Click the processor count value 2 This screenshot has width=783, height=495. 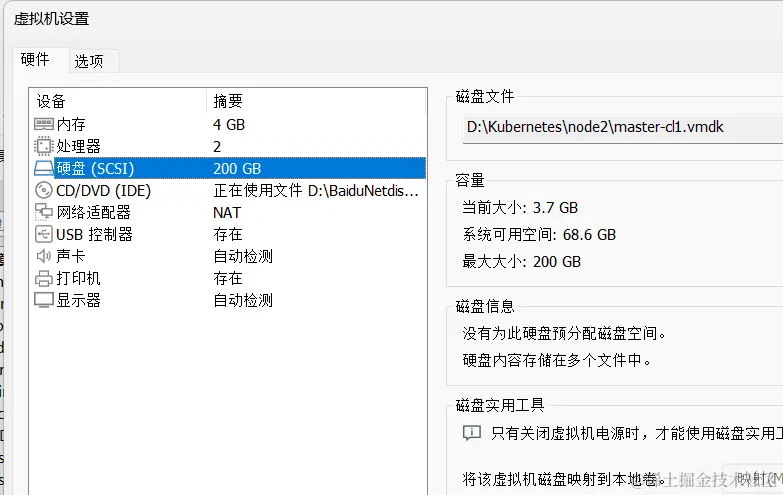click(217, 146)
